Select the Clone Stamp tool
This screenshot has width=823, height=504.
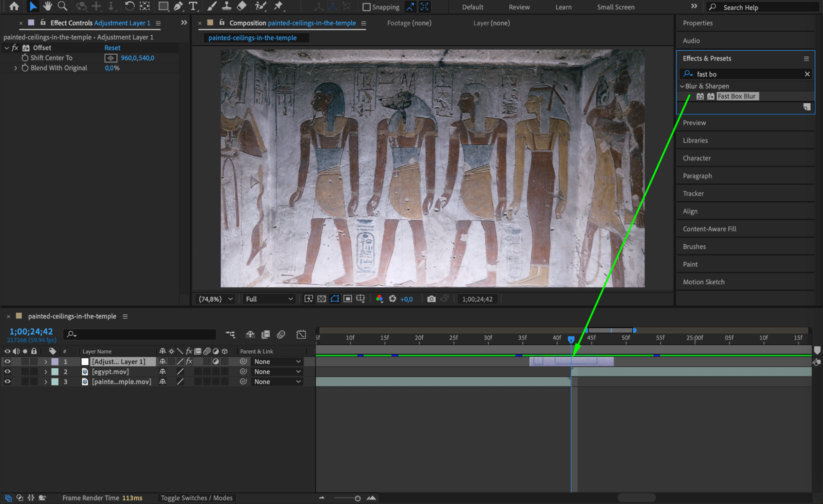point(226,6)
